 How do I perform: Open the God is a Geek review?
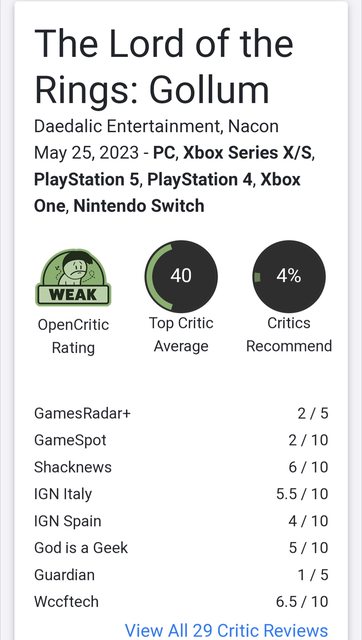pyautogui.click(x=181, y=548)
